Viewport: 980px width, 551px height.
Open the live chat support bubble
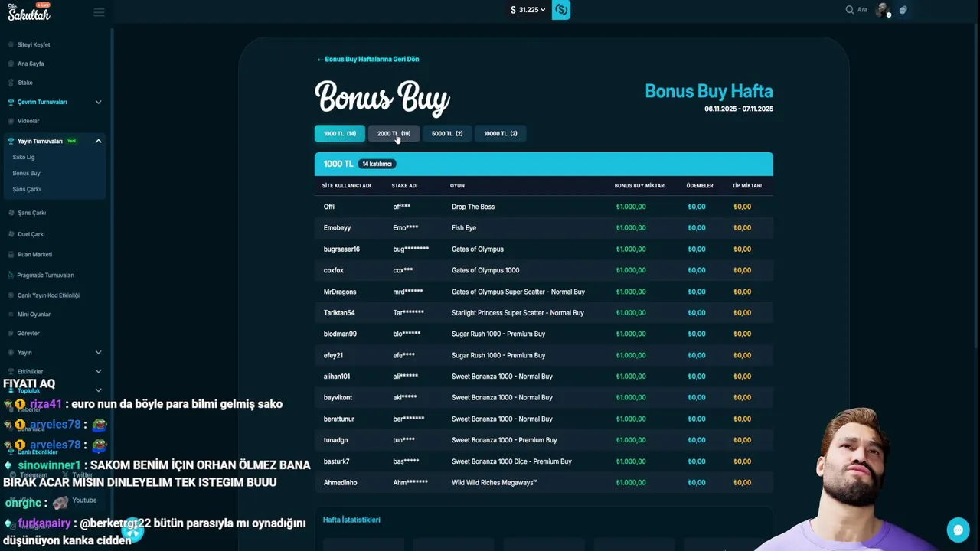[958, 530]
